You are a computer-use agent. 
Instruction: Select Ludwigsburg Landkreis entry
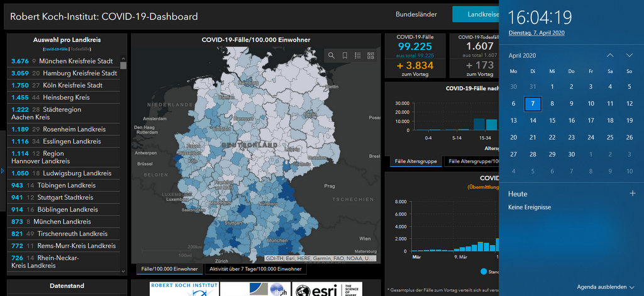(x=64, y=173)
